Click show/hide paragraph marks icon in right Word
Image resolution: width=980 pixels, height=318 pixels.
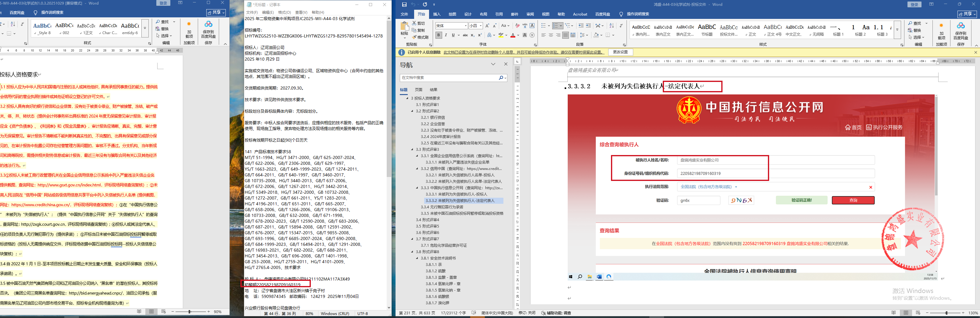pyautogui.click(x=621, y=26)
